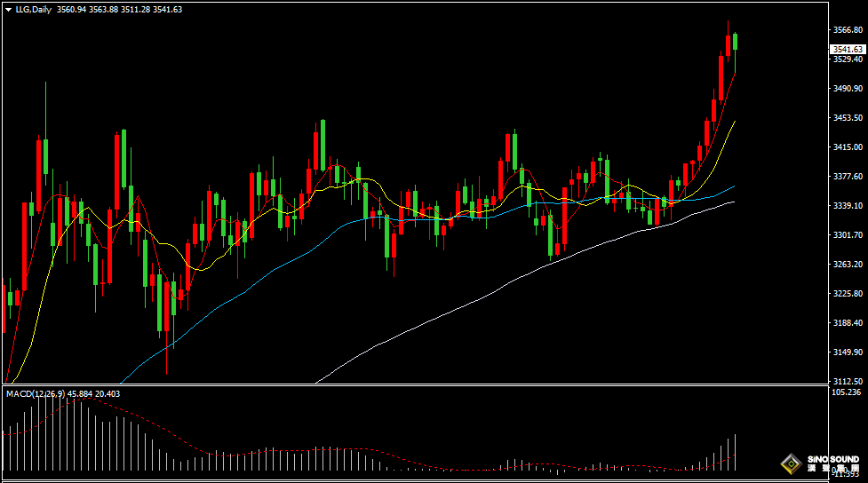868x483 pixels.
Task: Click the highlighted current price 3541.63 tag
Action: [x=847, y=49]
